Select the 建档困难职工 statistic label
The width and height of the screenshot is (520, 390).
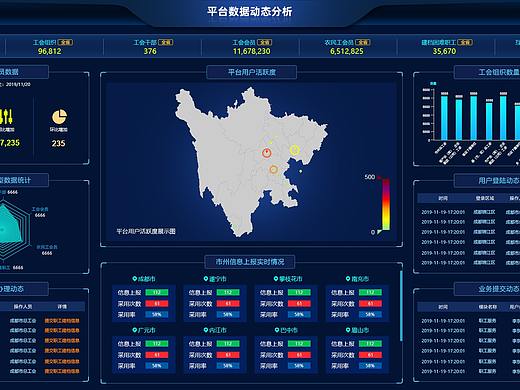point(438,42)
